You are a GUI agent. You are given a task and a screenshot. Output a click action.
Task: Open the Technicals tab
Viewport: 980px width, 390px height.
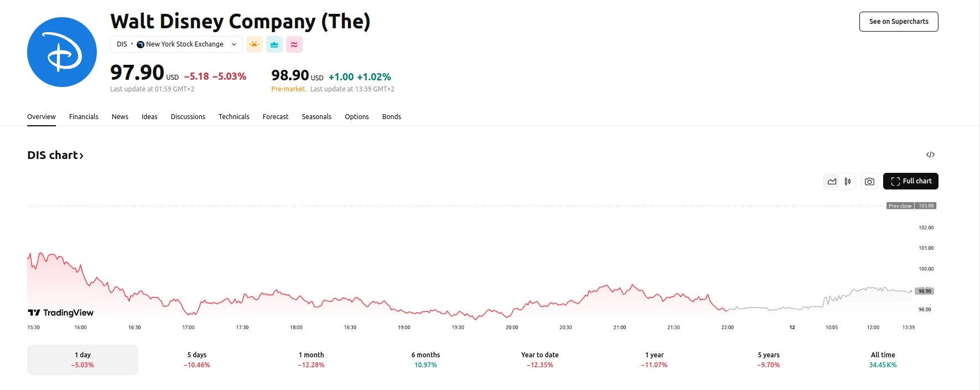[234, 117]
